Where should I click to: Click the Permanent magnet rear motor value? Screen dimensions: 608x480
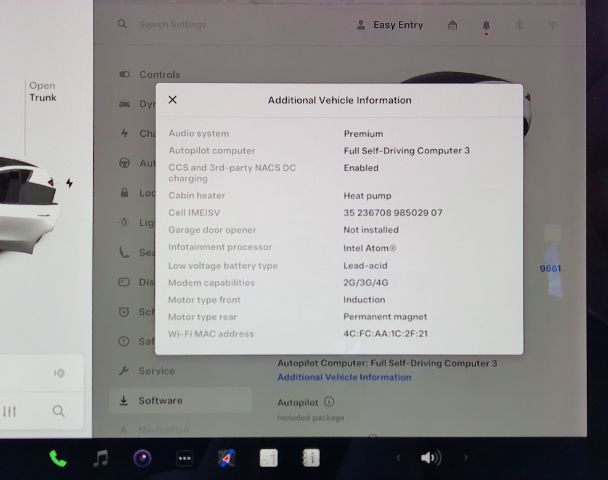385,317
